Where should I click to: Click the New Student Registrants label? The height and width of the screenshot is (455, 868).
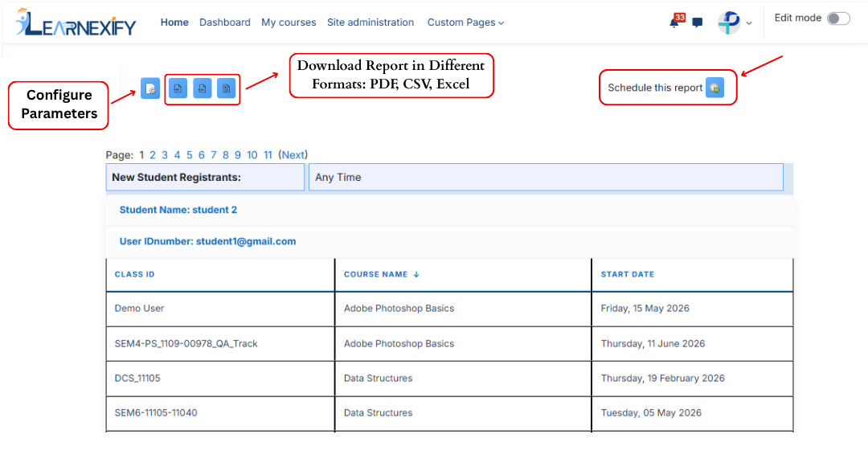tap(176, 177)
